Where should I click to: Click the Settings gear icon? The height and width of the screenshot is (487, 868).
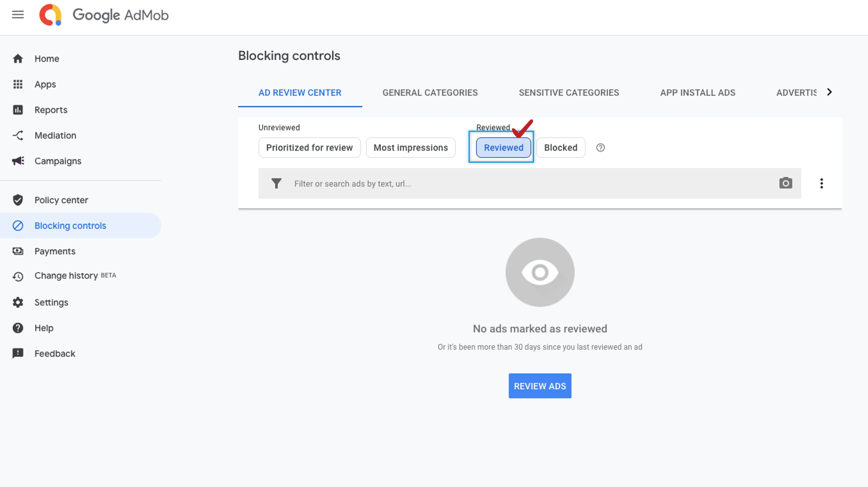[18, 303]
